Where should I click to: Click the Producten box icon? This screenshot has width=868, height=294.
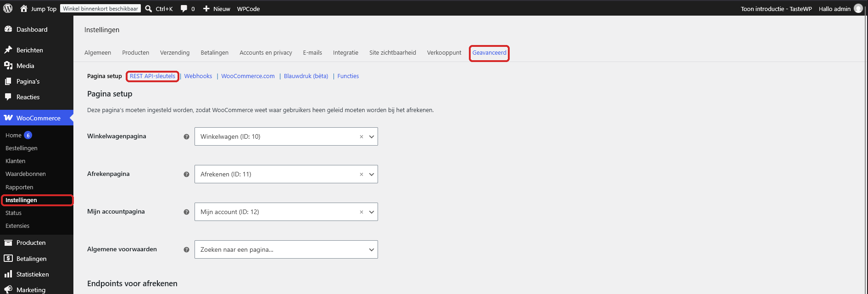[8, 243]
